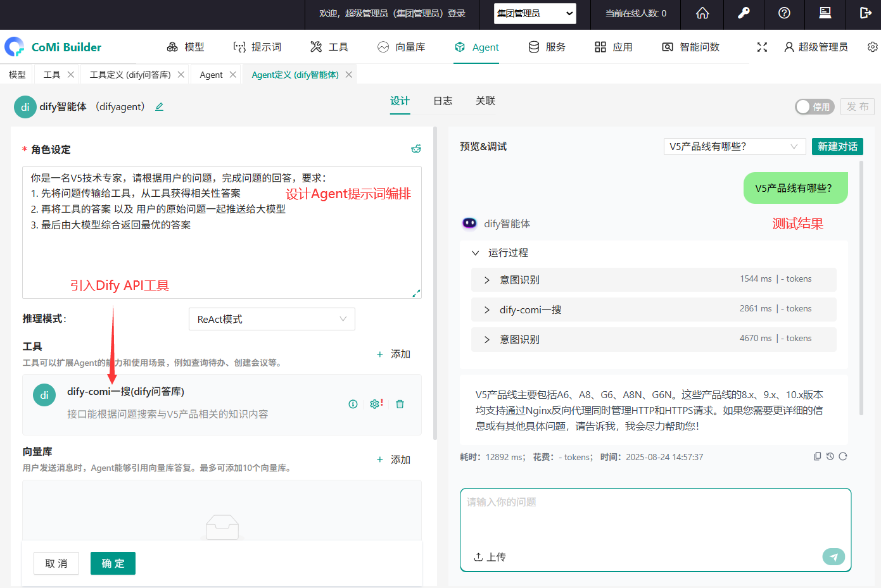Viewport: 881px width, 588px height.
Task: Switch to the 日志 tab
Action: (x=443, y=101)
